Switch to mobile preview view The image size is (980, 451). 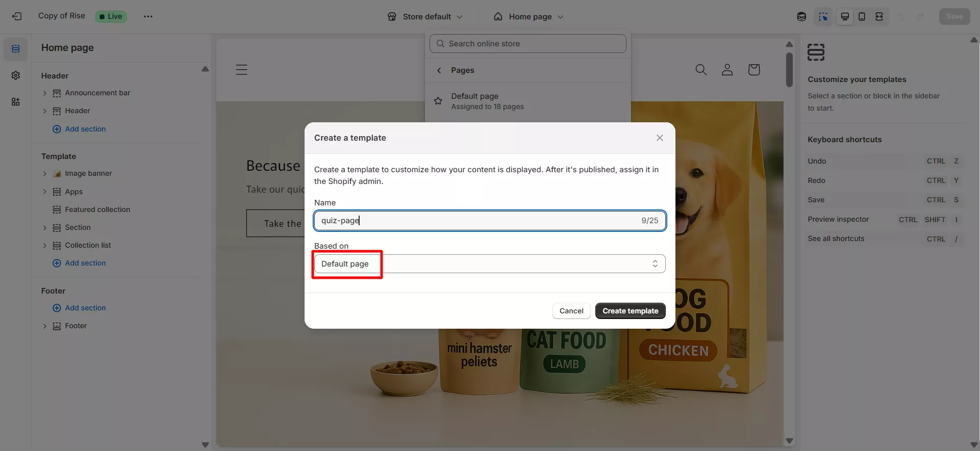[x=862, y=16]
